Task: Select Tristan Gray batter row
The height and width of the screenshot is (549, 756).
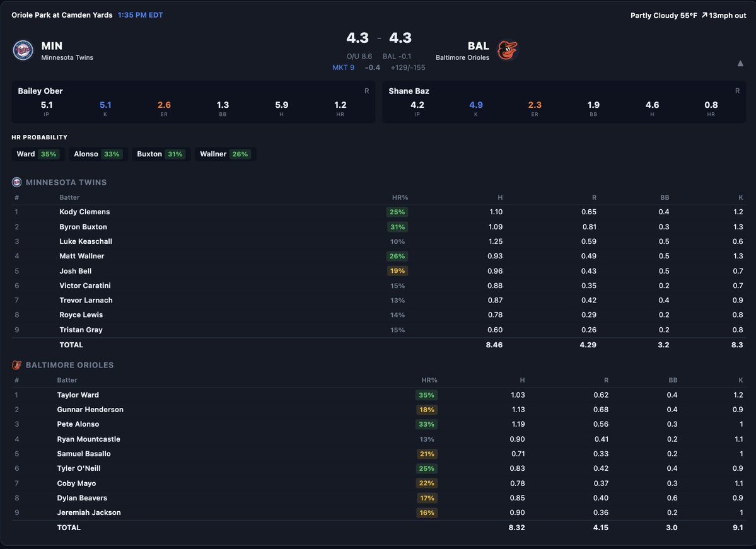Action: [378, 330]
